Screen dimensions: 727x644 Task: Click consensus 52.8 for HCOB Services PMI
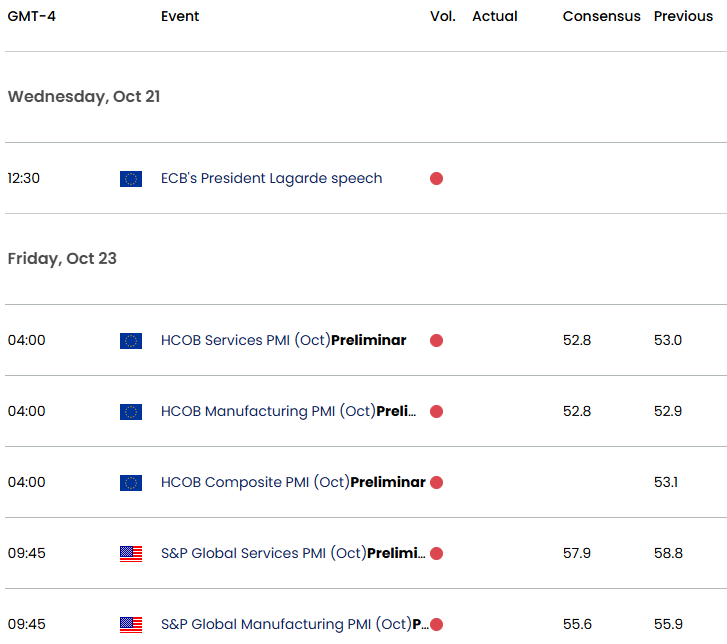pyautogui.click(x=577, y=340)
